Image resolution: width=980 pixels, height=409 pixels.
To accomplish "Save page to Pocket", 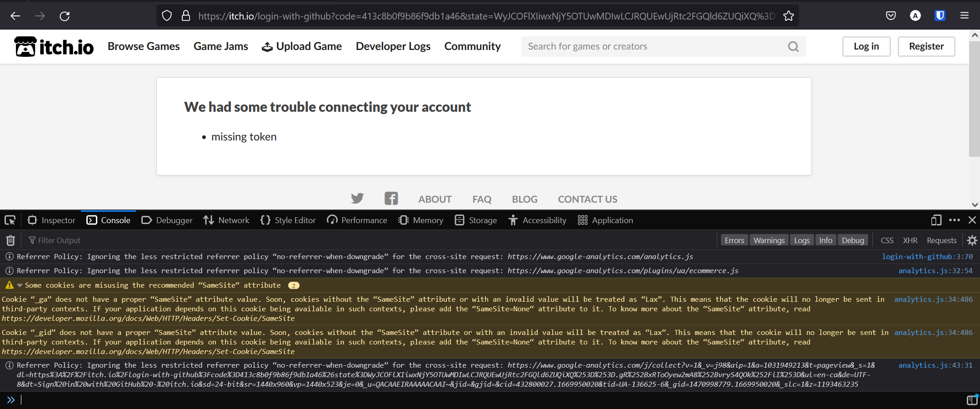I will [x=890, y=15].
